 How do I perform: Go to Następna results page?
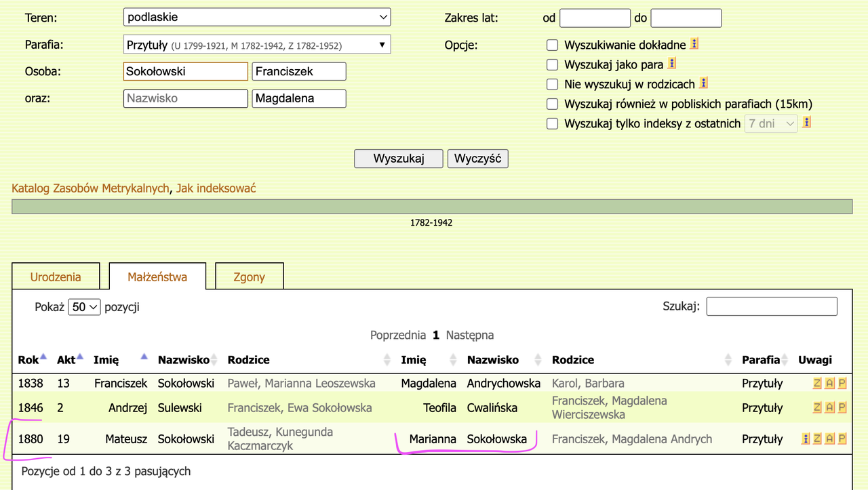coord(470,335)
